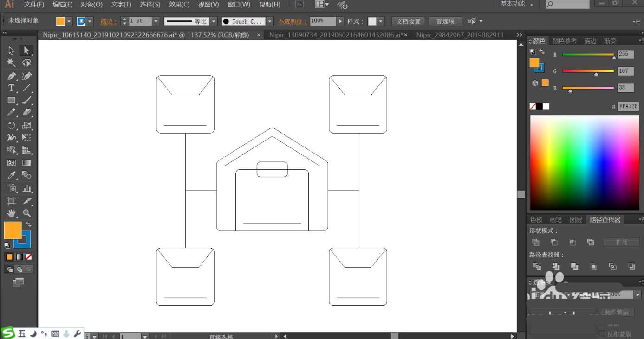
Task: Select the Scale tool
Action: (x=26, y=125)
